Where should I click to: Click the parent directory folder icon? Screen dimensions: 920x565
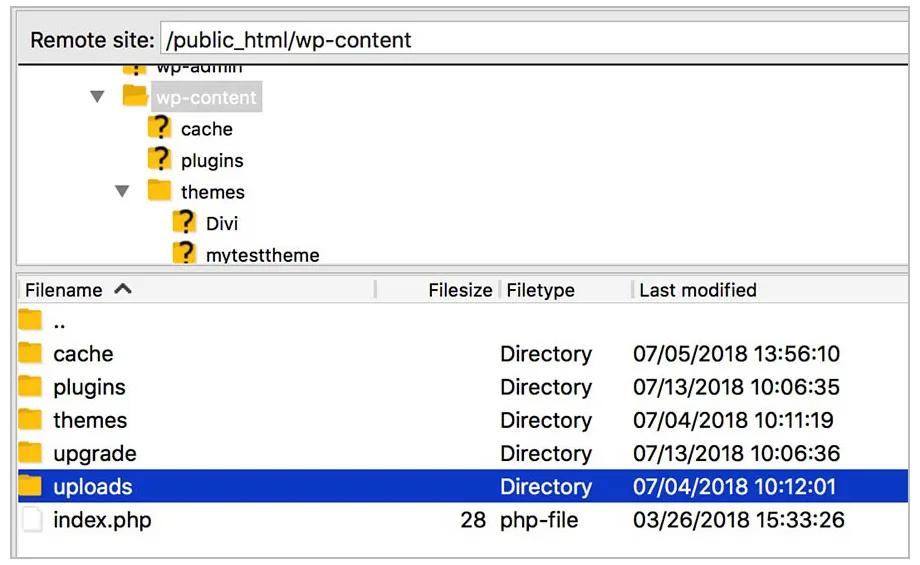pyautogui.click(x=30, y=320)
